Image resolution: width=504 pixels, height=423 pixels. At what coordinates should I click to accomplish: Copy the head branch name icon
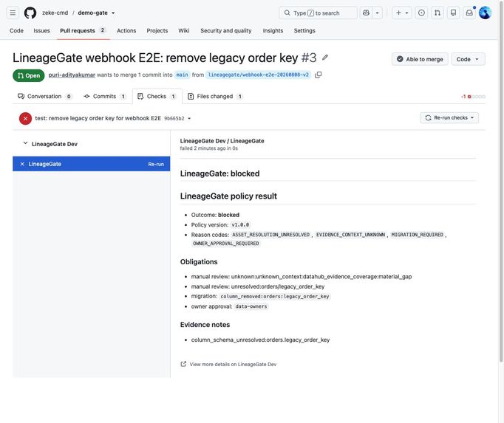[318, 75]
